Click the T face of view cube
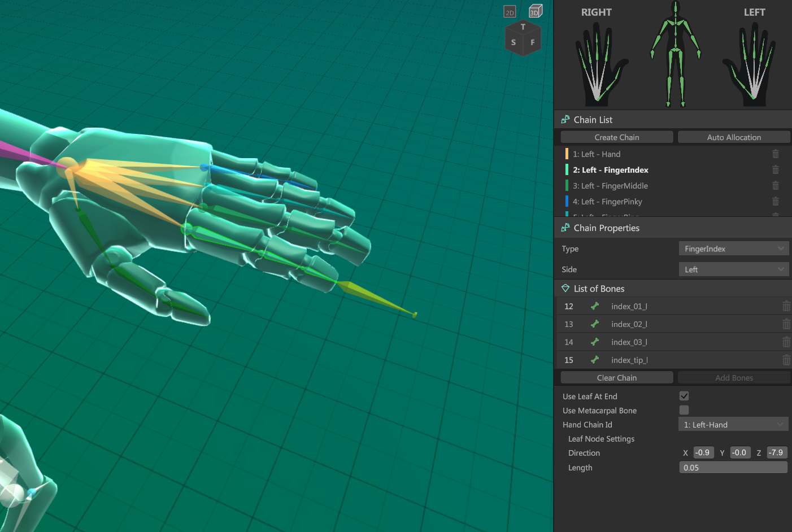Screen dimensions: 792x532 pos(523,27)
